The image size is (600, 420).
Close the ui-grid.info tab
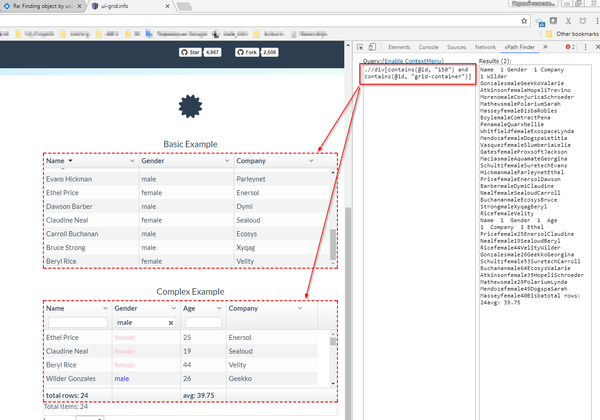click(167, 6)
